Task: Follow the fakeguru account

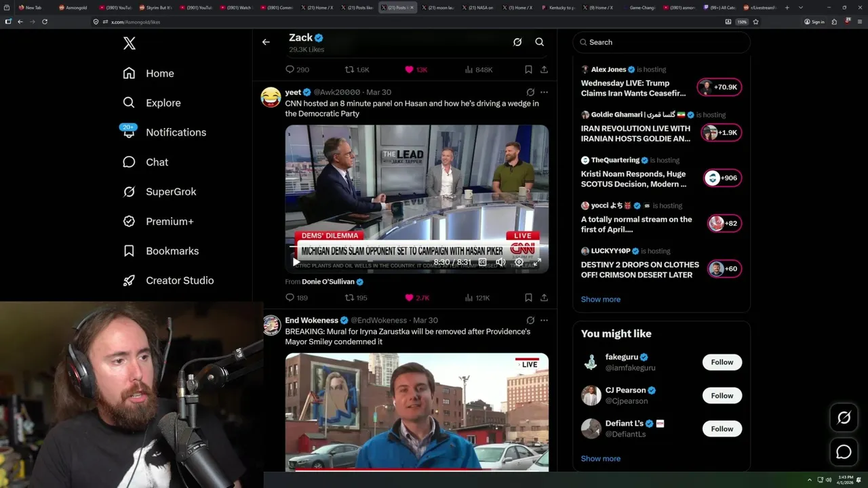Action: 722,362
